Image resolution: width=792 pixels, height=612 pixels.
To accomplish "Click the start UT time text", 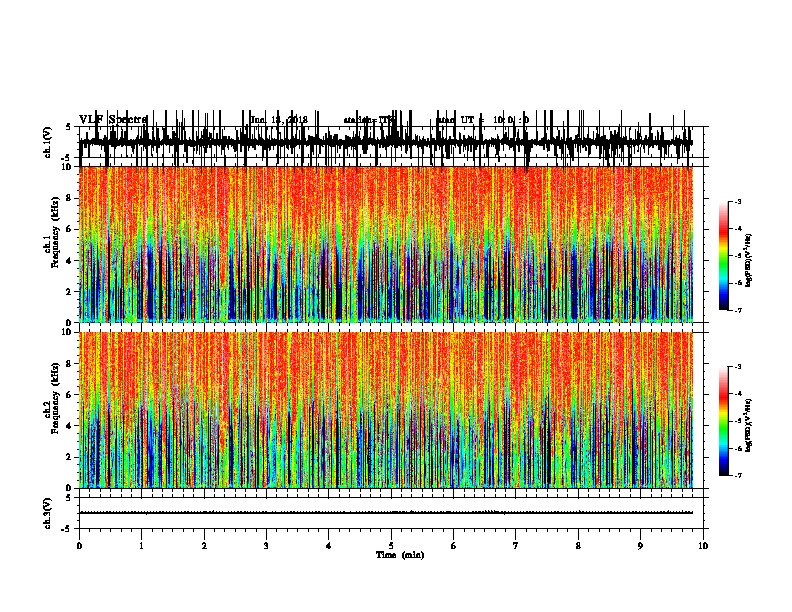I will click(x=483, y=120).
